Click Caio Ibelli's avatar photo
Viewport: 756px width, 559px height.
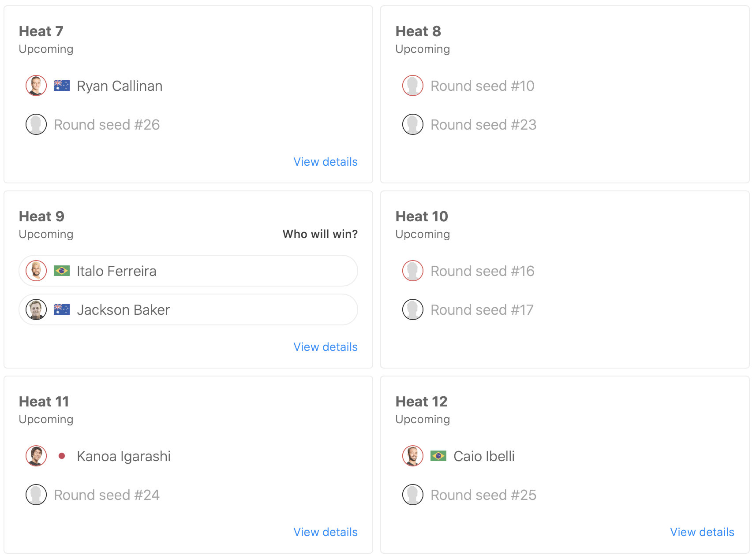413,456
